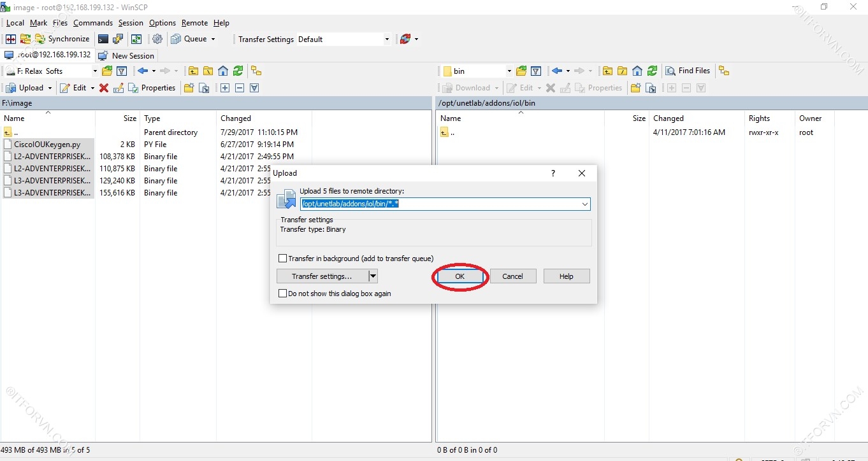
Task: Click red X delete icon in local toolbar
Action: (104, 88)
